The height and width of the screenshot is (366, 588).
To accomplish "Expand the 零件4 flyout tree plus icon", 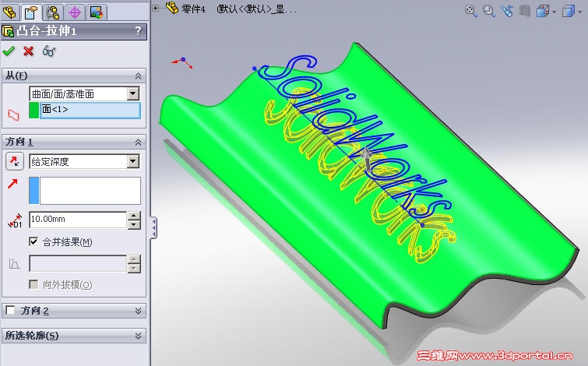I will point(155,8).
